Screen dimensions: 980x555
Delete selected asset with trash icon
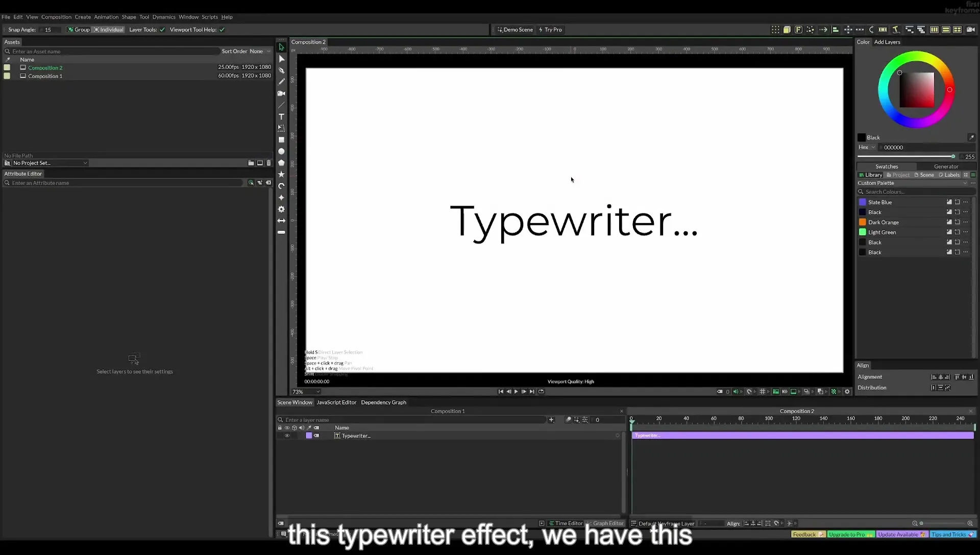click(269, 163)
